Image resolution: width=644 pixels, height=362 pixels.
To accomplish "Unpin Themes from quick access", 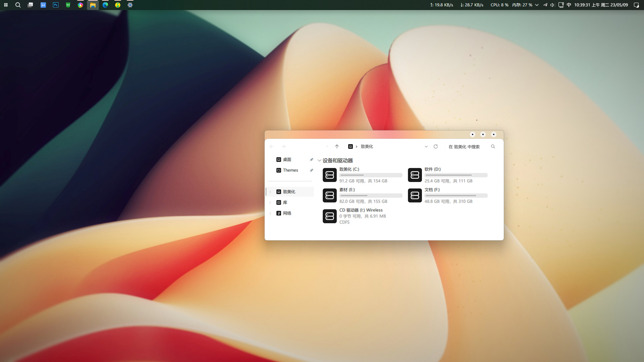I will coord(311,170).
